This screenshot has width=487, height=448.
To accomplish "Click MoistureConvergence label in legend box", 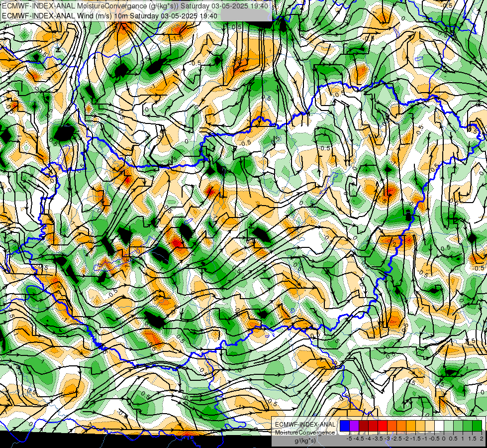I will pos(305,433).
